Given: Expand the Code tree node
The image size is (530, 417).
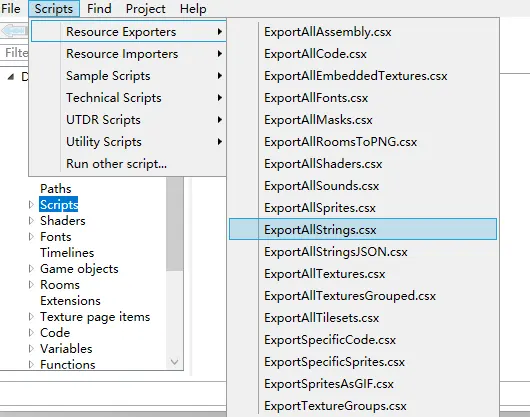Looking at the screenshot, I should (31, 333).
